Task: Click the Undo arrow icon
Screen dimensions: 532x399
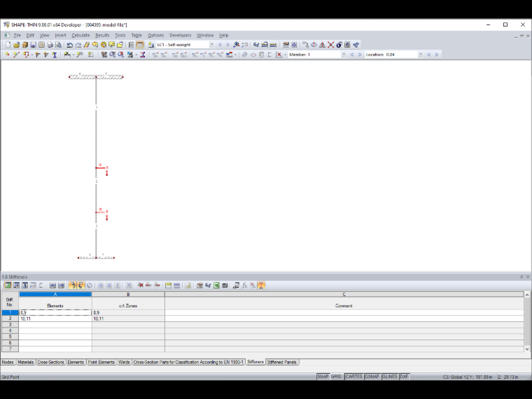Action: (70, 45)
